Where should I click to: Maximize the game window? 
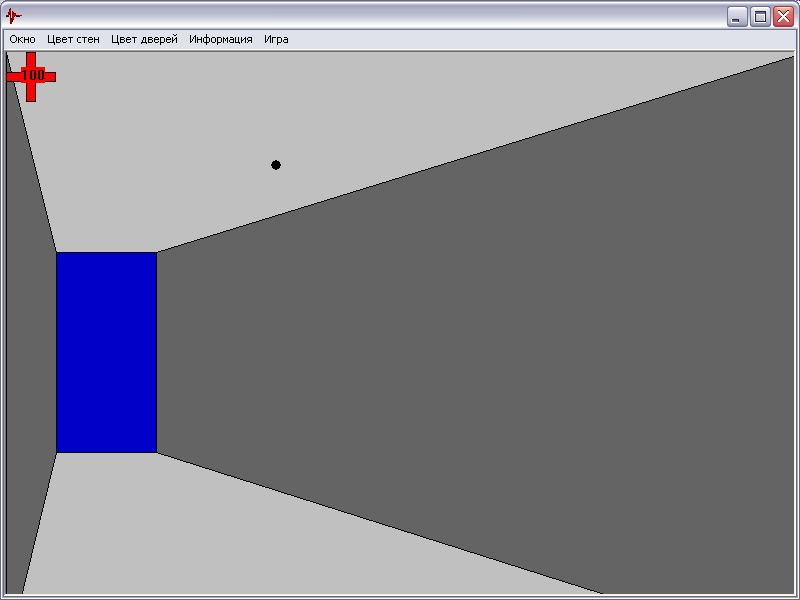pos(760,16)
